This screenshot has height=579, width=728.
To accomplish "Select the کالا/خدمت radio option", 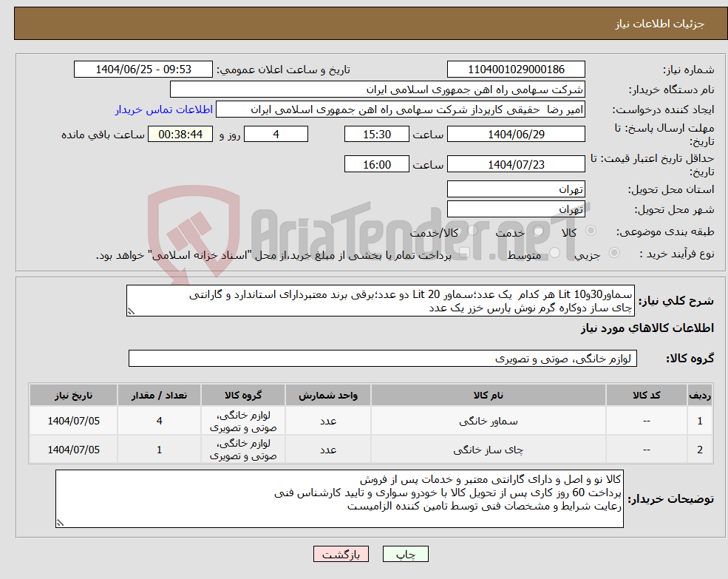I will click(x=471, y=230).
